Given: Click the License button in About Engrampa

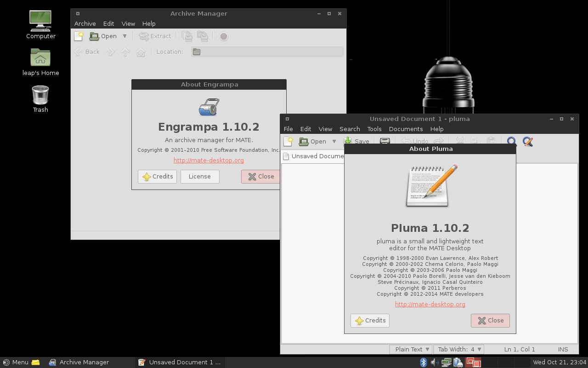Looking at the screenshot, I should pos(200,177).
